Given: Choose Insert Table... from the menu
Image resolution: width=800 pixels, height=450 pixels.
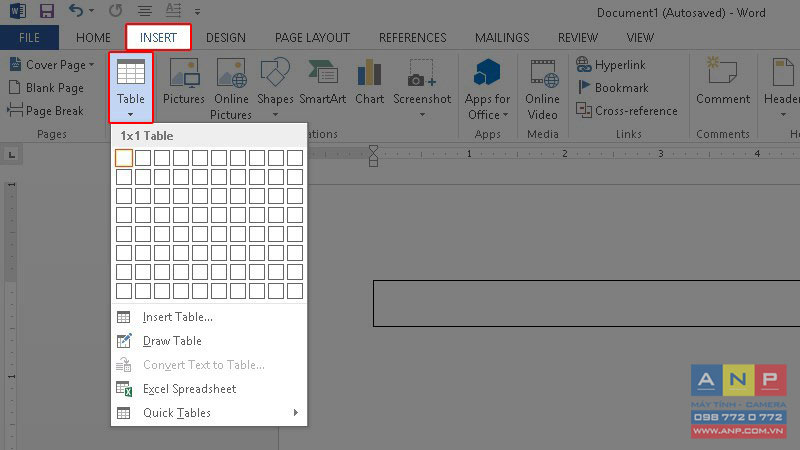Looking at the screenshot, I should pyautogui.click(x=209, y=317).
